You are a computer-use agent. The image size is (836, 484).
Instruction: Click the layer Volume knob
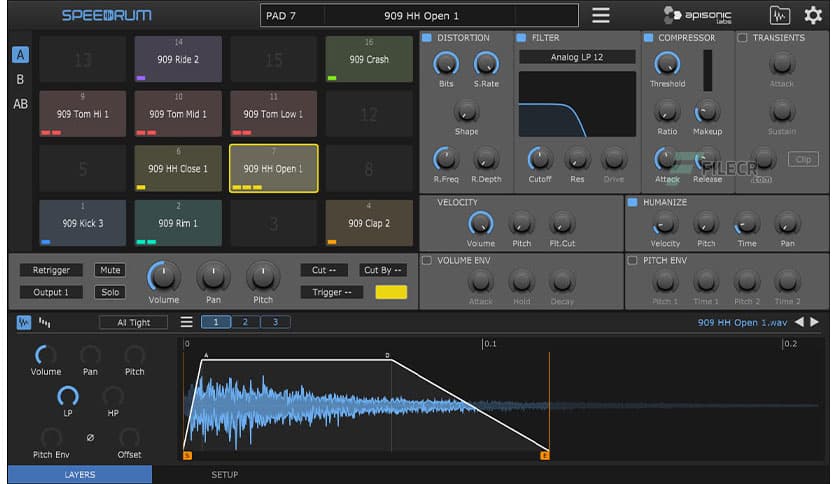click(x=45, y=355)
